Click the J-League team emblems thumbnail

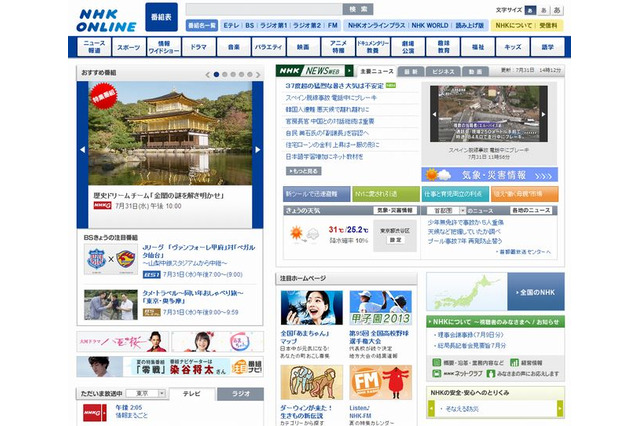pos(111,259)
